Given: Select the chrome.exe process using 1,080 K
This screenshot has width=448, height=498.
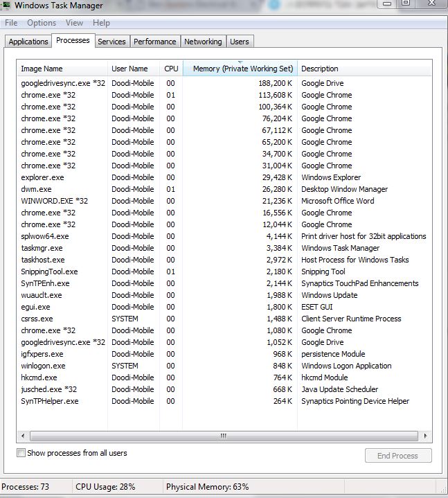Looking at the screenshot, I should [224, 330].
